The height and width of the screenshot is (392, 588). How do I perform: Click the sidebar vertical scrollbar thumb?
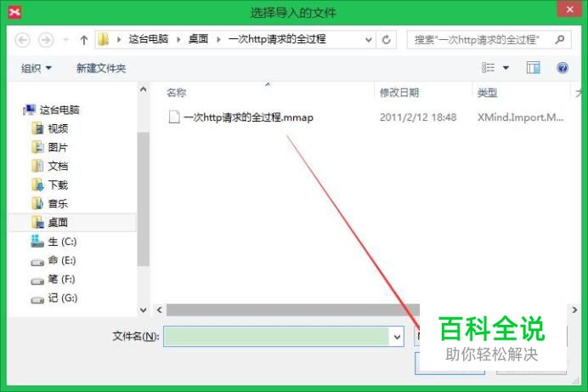[144, 199]
